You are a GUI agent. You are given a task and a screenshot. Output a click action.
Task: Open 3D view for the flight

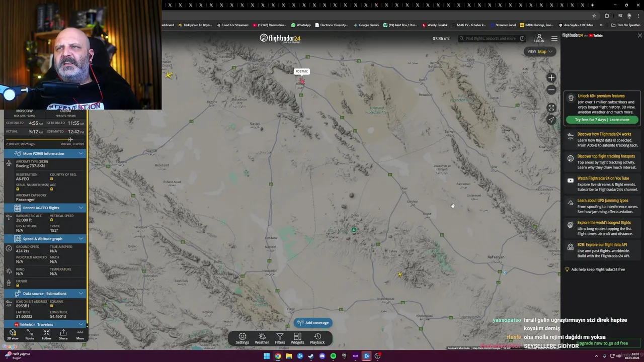tap(13, 335)
